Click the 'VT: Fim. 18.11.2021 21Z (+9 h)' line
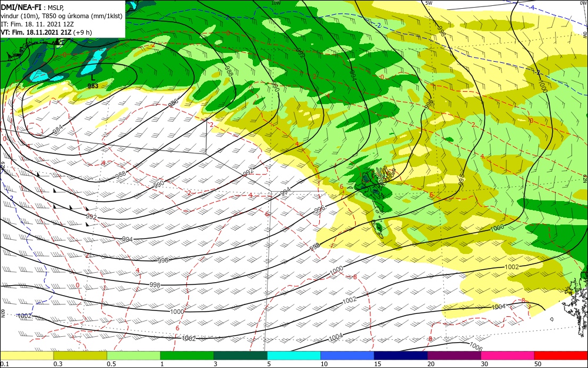Image resolution: width=588 pixels, height=368 pixels. [x=46, y=32]
